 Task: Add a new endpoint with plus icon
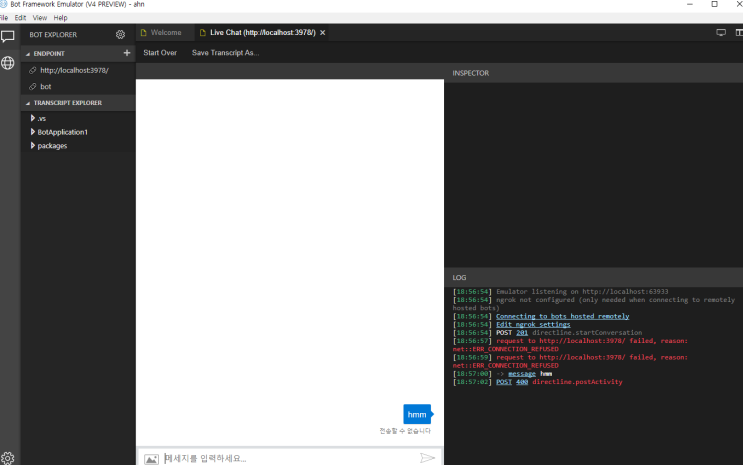(127, 53)
